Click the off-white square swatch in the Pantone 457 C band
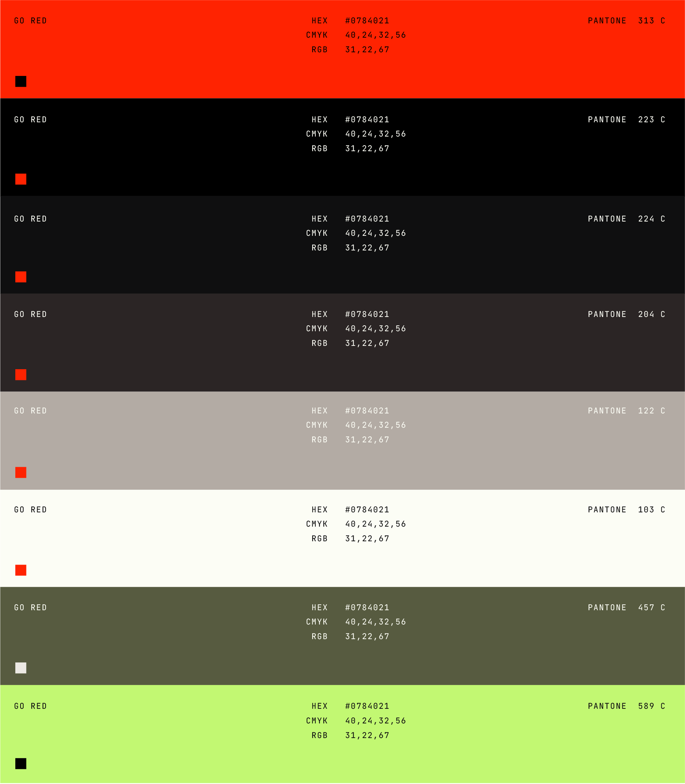This screenshot has width=685, height=784. point(21,668)
